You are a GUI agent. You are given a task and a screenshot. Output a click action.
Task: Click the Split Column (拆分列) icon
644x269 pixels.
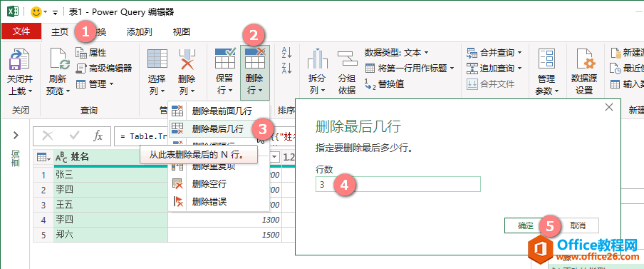point(317,59)
